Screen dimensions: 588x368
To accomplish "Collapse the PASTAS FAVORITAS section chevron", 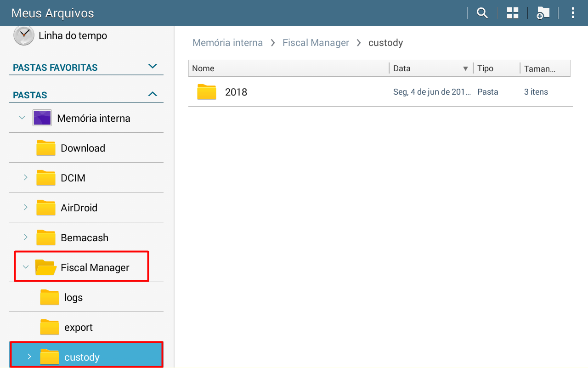I will pyautogui.click(x=153, y=66).
